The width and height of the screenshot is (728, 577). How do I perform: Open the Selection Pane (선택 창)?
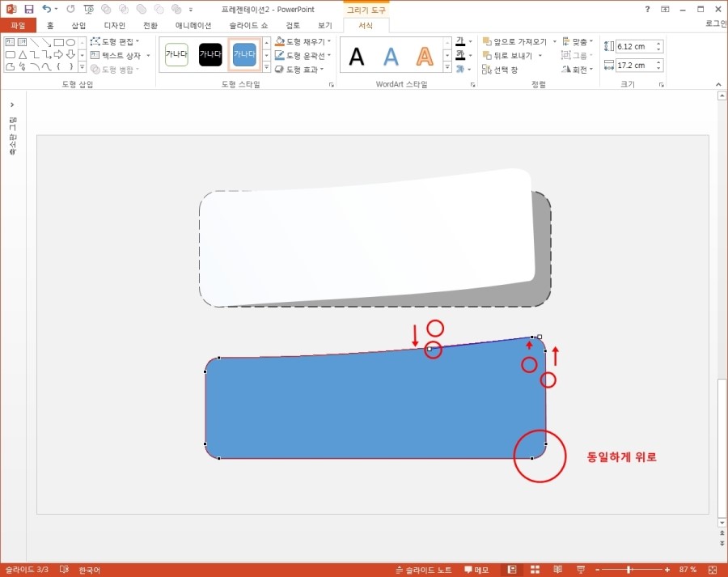[500, 70]
